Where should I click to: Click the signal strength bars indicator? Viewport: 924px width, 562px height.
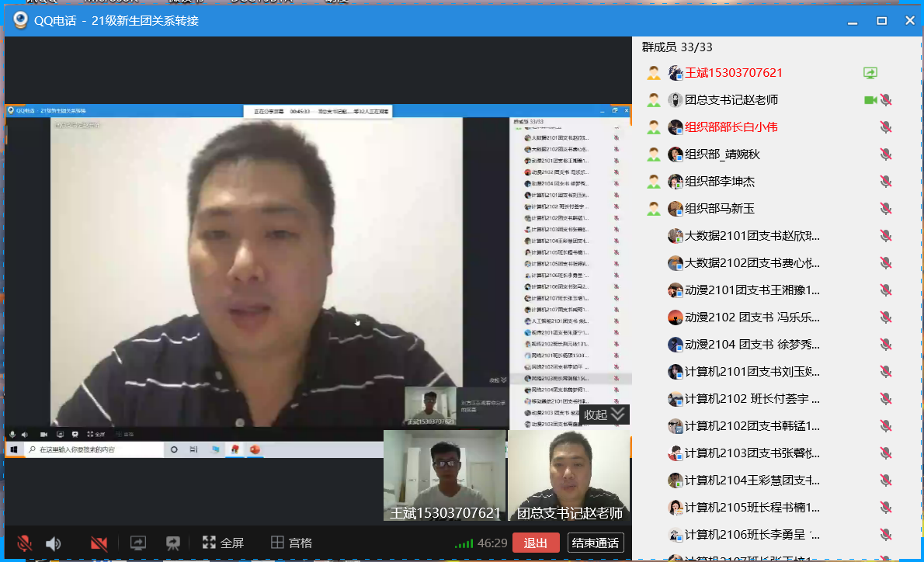pos(464,543)
